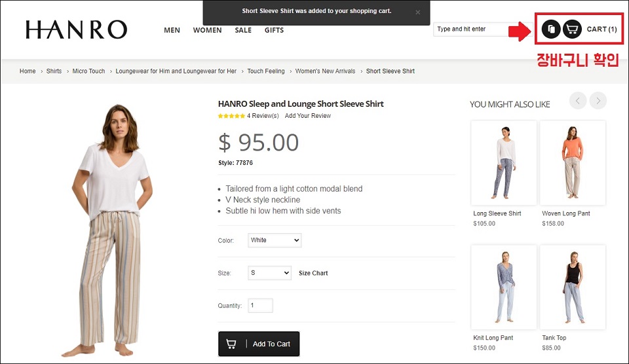
Task: Click the Add To Cart button
Action: coord(259,344)
